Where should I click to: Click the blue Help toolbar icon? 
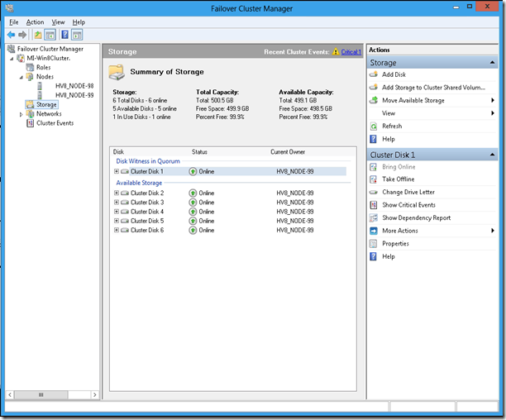click(x=64, y=35)
